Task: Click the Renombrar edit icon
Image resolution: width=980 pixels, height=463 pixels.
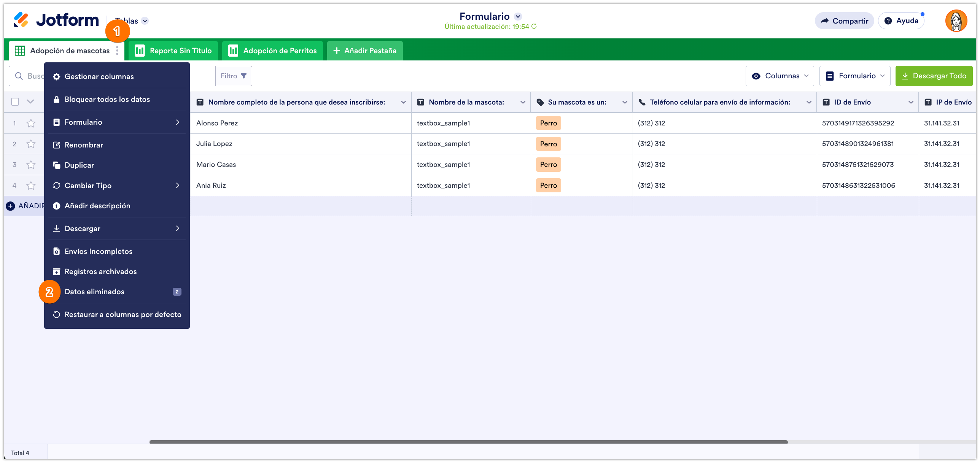Action: tap(56, 145)
